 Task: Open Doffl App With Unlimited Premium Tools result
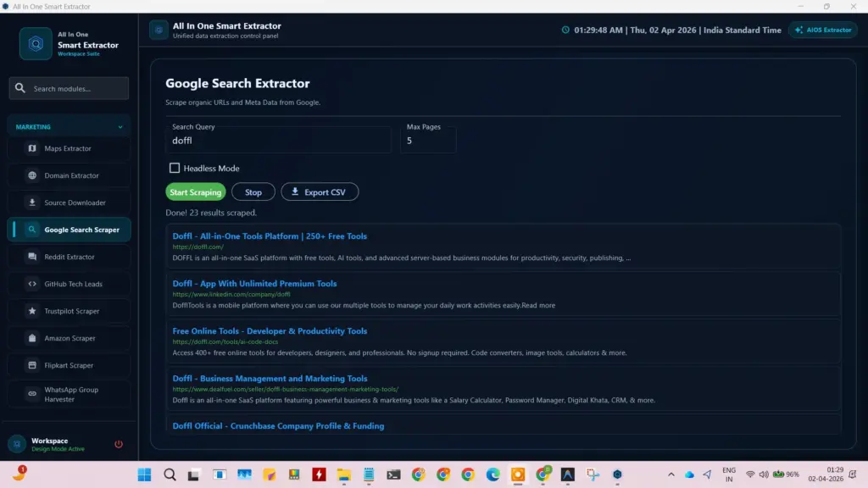254,283
